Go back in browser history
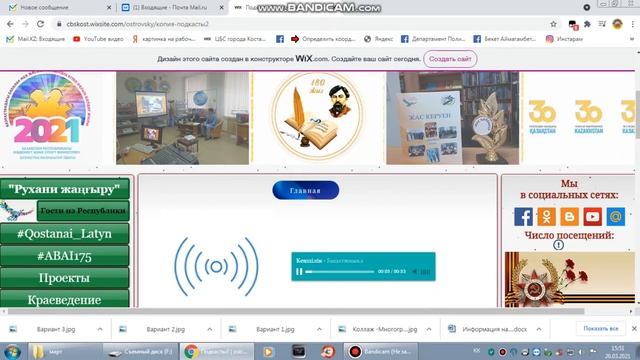Viewport: 640px width, 360px height. [x=10, y=24]
